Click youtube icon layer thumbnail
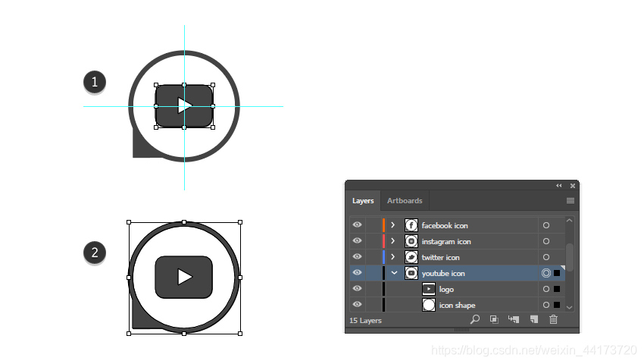This screenshot has width=644, height=364. coord(411,273)
